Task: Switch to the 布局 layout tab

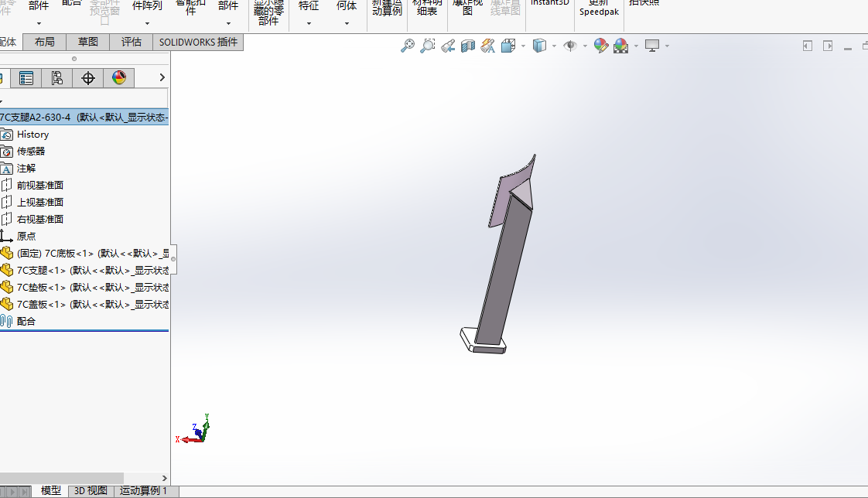Action: click(44, 42)
